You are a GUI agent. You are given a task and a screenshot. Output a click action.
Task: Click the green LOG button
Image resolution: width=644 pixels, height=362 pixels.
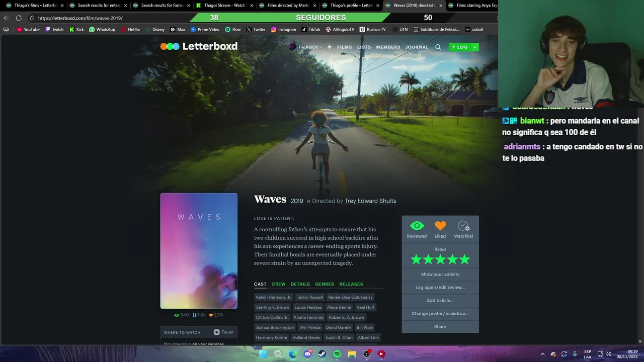coord(460,47)
